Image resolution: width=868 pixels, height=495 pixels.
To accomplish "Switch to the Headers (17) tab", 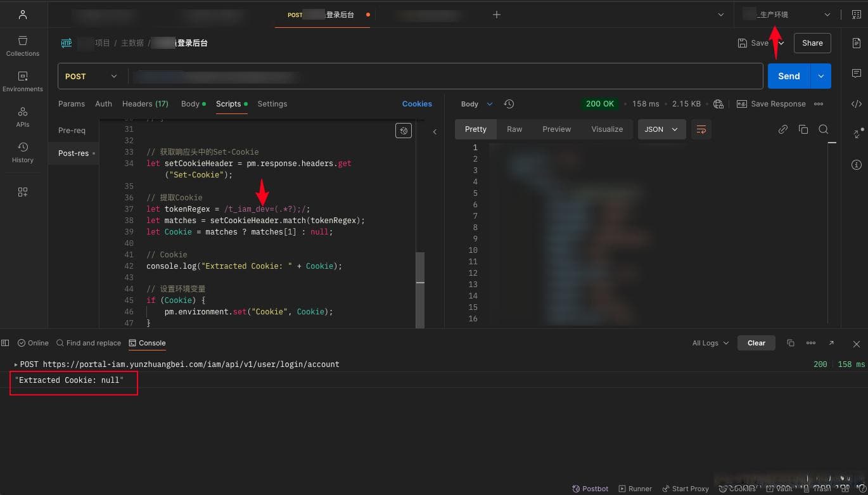I will [x=145, y=104].
